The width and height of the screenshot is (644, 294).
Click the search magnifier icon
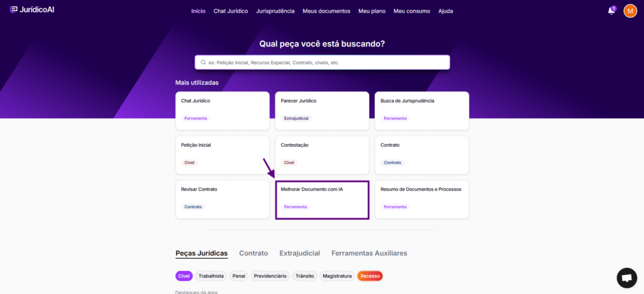203,62
